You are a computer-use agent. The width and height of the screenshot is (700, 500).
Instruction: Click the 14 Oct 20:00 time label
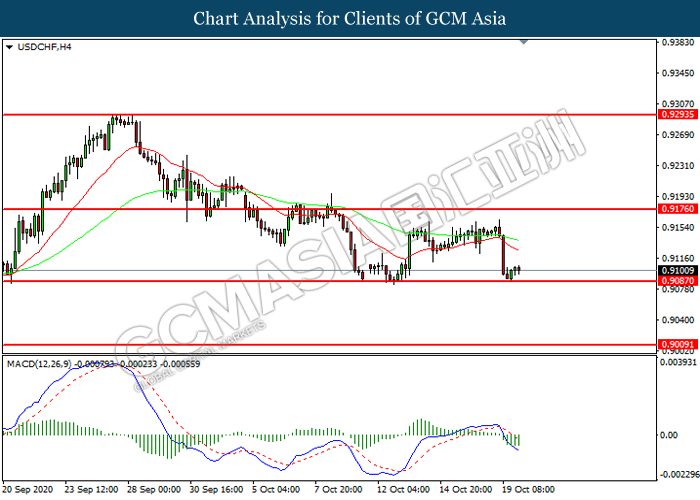pyautogui.click(x=466, y=489)
